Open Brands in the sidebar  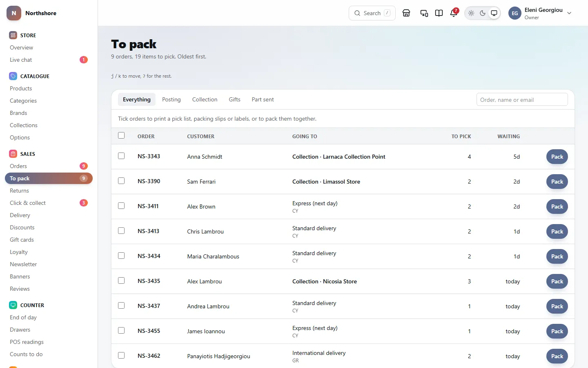click(x=49, y=113)
